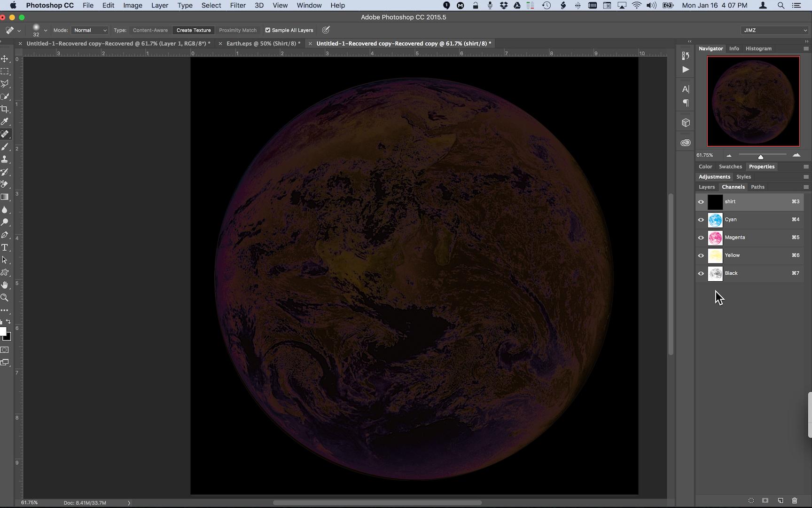Screen dimensions: 812x508
Task: Switch to the Layers tab
Action: [x=706, y=187]
